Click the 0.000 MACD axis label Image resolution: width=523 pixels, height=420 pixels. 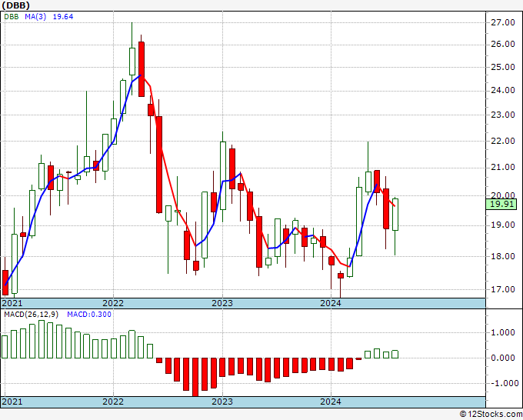point(503,358)
